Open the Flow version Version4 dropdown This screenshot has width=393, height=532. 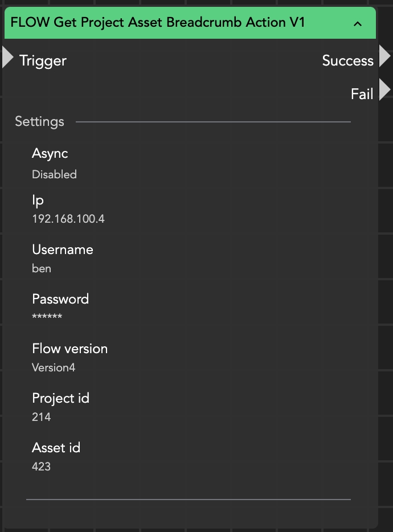tap(54, 367)
